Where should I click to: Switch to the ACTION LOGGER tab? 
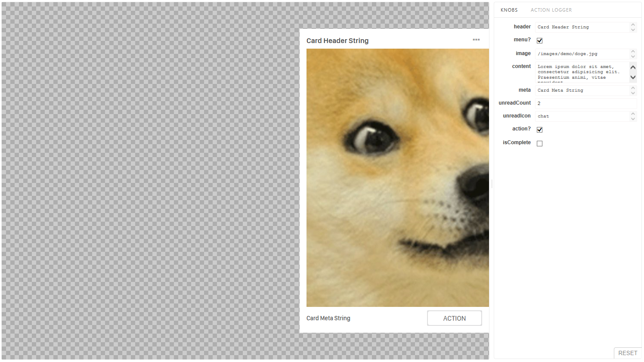pyautogui.click(x=551, y=10)
